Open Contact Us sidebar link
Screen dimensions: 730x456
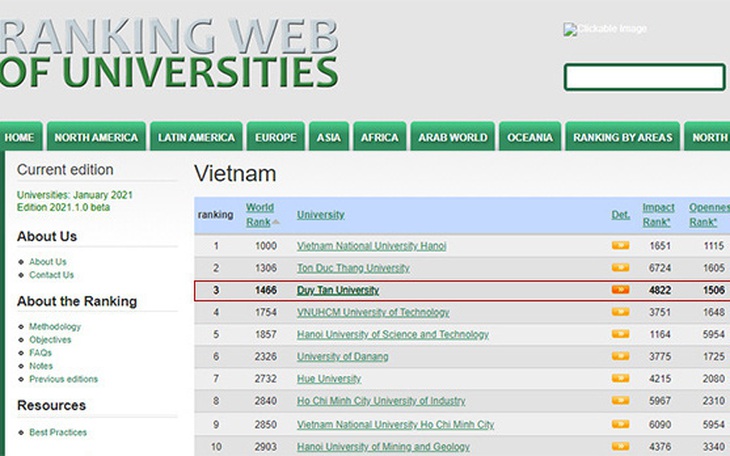pyautogui.click(x=52, y=275)
